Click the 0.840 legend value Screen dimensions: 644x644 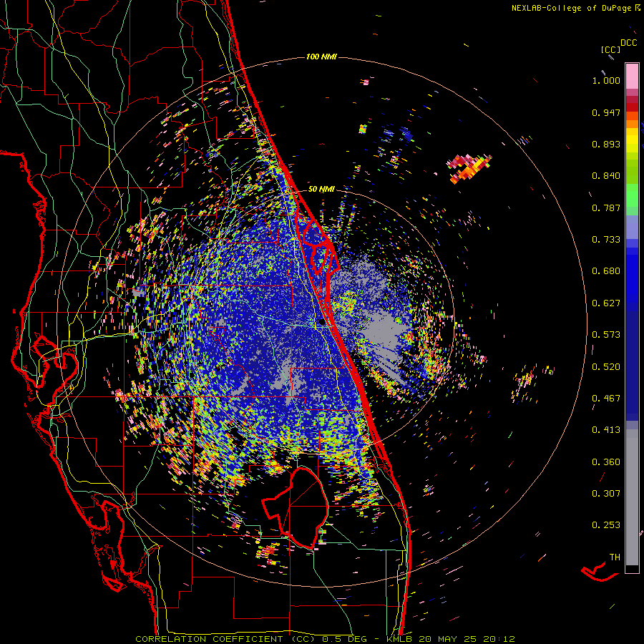(x=606, y=176)
